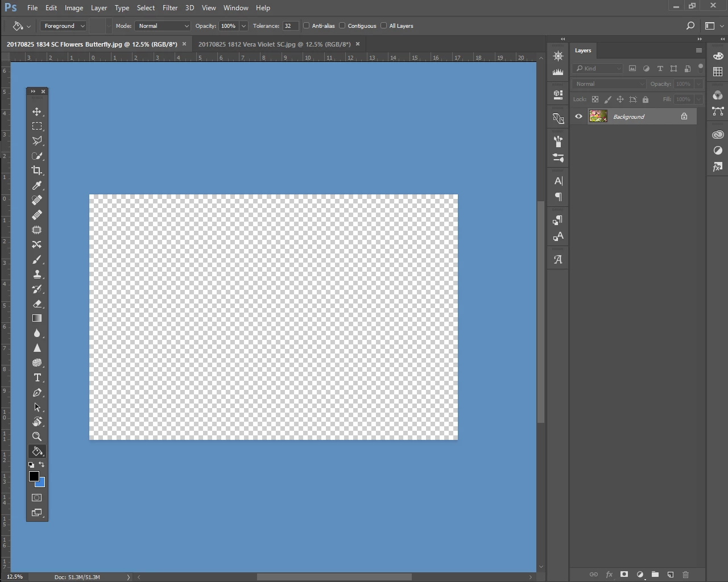
Task: Open the Select menu
Action: click(x=146, y=8)
